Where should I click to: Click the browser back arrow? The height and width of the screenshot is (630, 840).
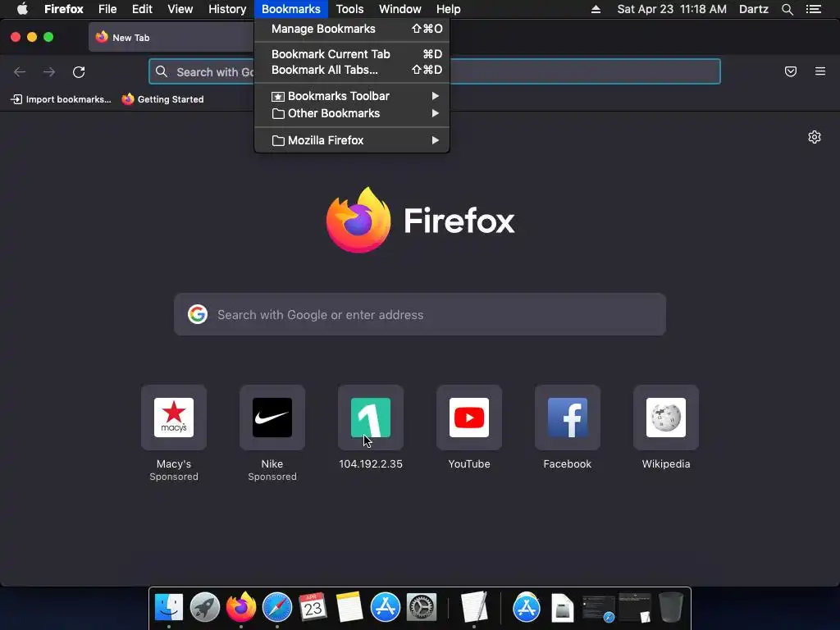(20, 72)
